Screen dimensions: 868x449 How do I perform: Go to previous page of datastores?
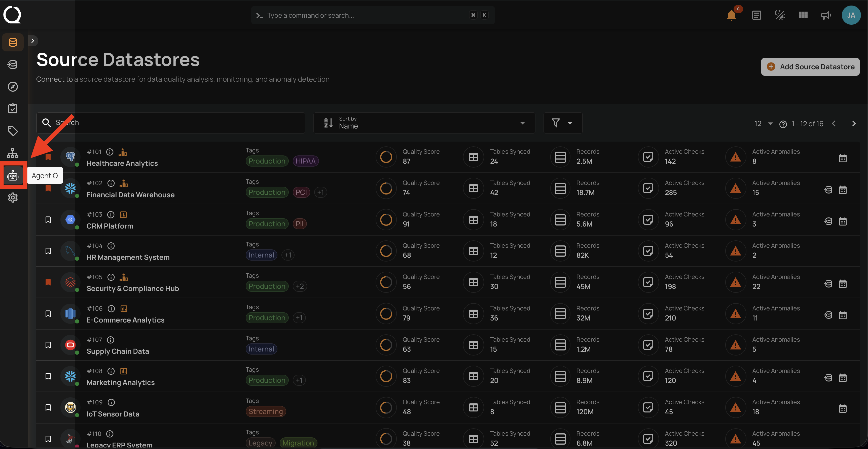(x=834, y=124)
